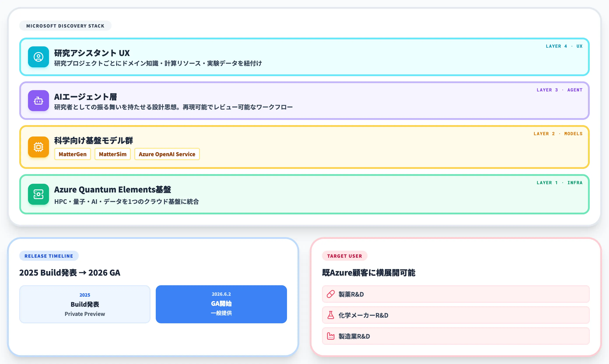Select the MatterGen model tag
Screen dimensions: 609x364
[x=73, y=154]
